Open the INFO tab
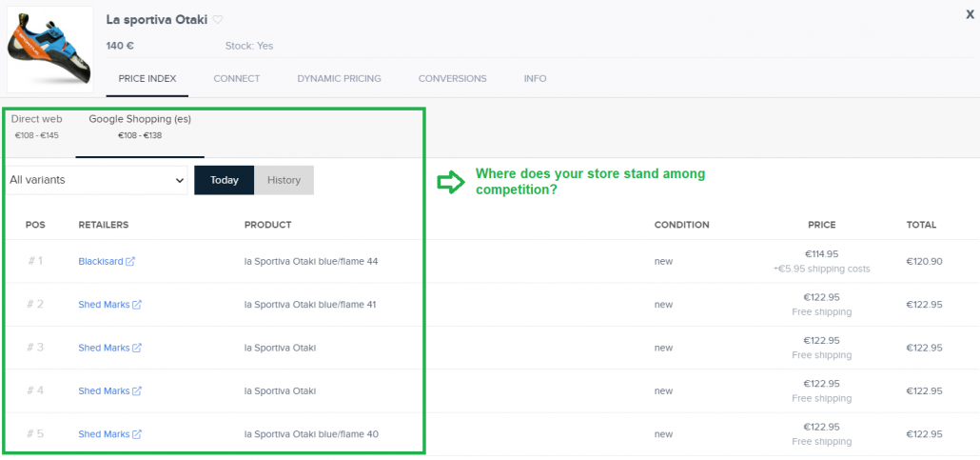 coord(535,79)
